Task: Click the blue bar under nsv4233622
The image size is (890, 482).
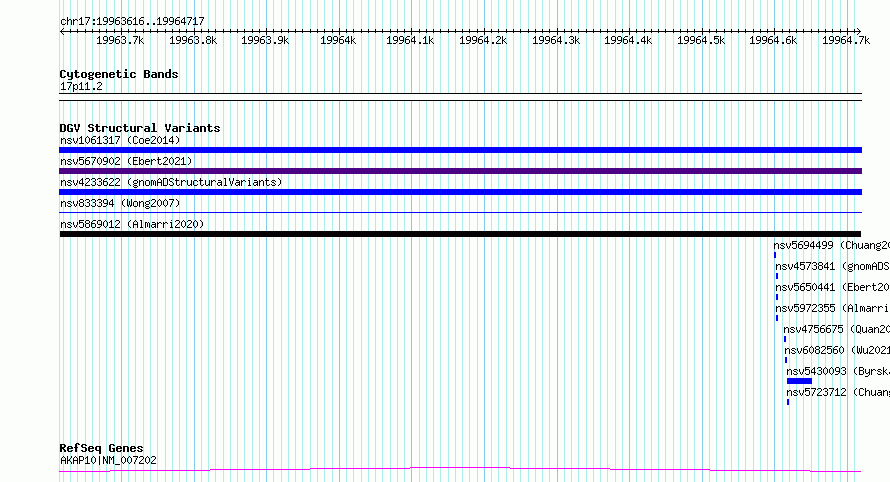Action: point(460,192)
